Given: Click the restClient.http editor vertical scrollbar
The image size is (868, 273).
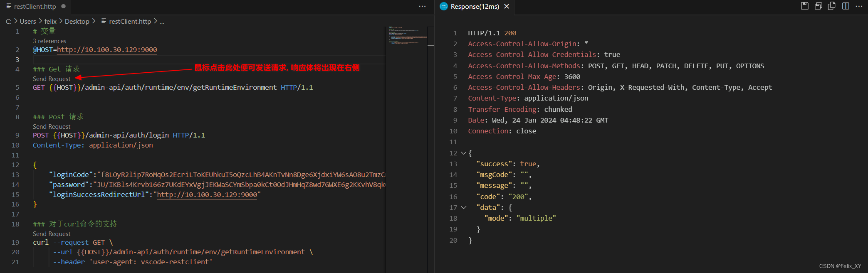Looking at the screenshot, I should pos(431,150).
